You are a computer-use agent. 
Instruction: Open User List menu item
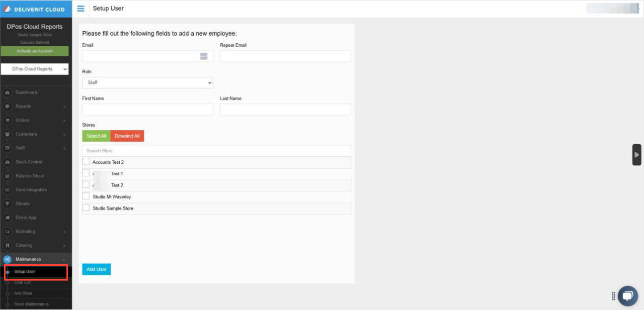click(23, 283)
